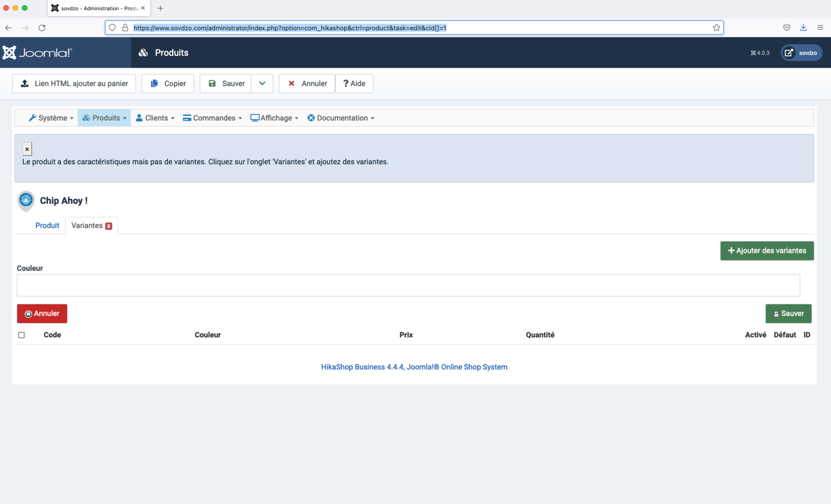Click the site security padlock icon
The height and width of the screenshot is (504, 831).
click(x=125, y=28)
